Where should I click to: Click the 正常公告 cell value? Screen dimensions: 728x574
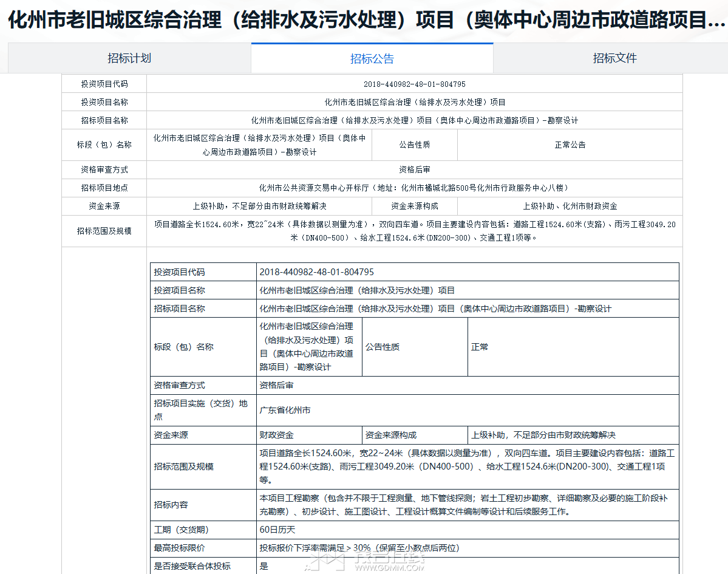570,145
